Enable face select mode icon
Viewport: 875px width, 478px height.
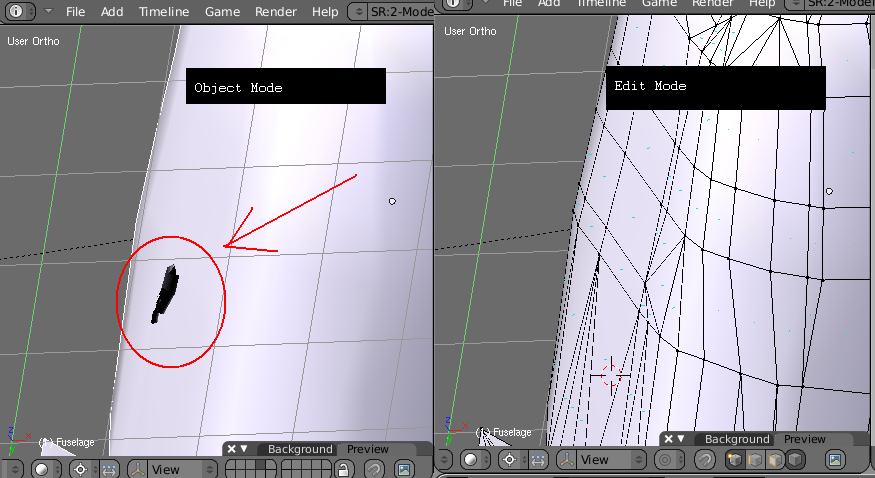tap(775, 460)
